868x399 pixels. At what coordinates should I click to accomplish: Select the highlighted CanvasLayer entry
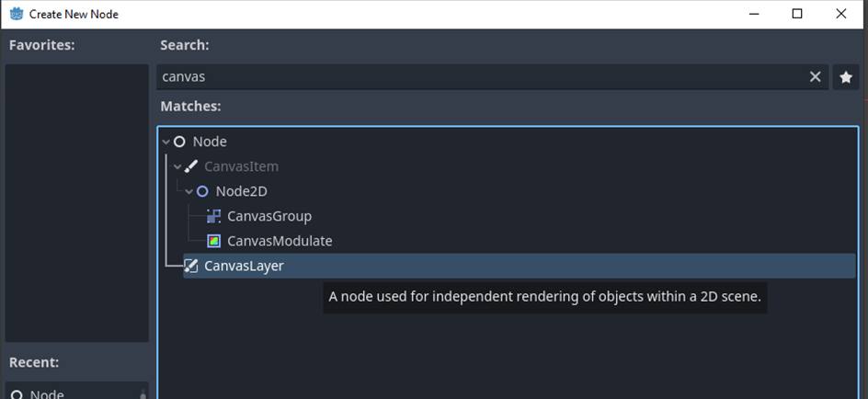click(520, 266)
